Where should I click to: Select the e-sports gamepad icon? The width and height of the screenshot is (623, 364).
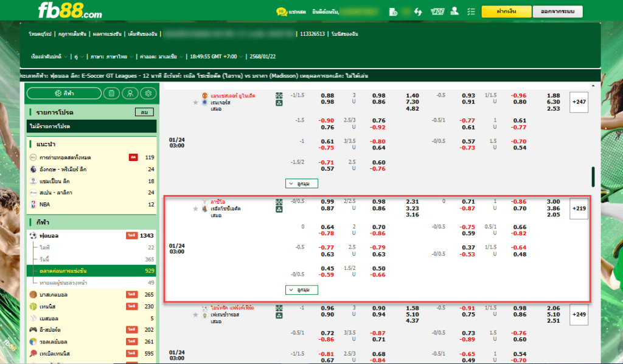[33, 330]
